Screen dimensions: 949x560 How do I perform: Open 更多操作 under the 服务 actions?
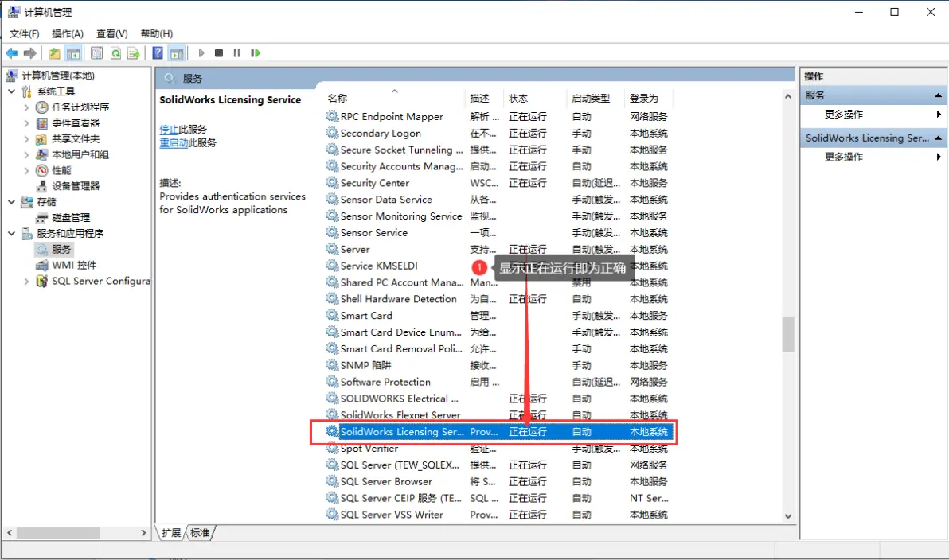[x=844, y=115]
